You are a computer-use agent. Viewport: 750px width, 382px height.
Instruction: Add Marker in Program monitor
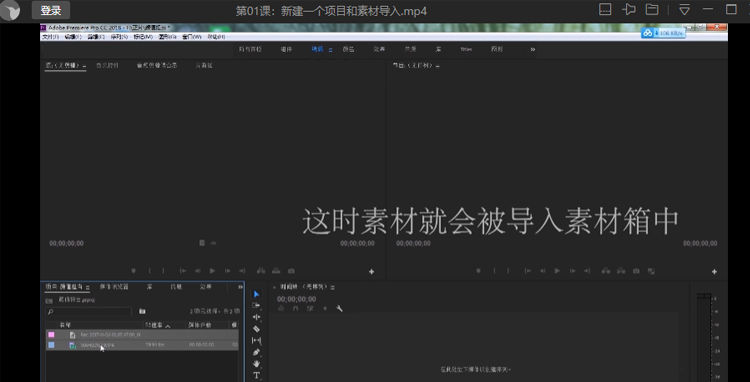click(478, 271)
